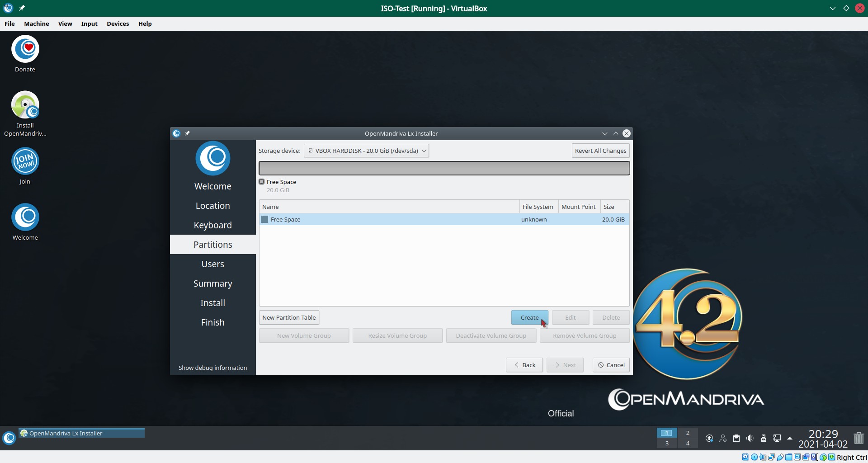The width and height of the screenshot is (868, 463).
Task: Click the Size column header
Action: pos(615,207)
